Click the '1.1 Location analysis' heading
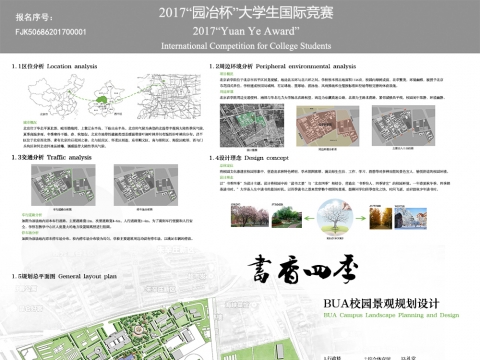Screen dimensions: 480x360 54,66
